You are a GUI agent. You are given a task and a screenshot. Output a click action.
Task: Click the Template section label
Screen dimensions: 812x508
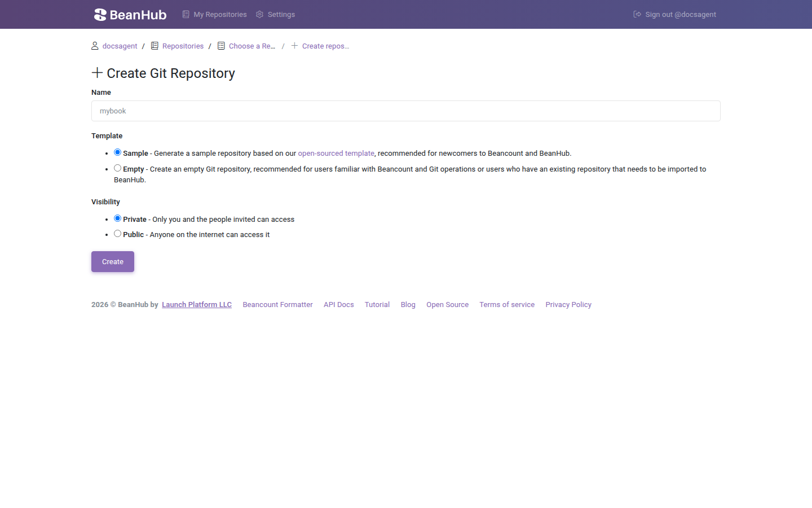point(107,136)
